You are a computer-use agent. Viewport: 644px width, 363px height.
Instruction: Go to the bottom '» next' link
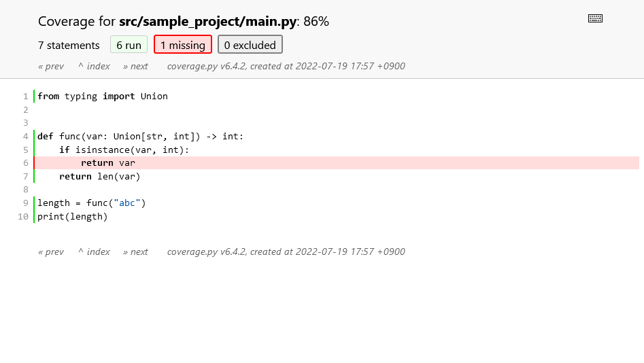135,252
